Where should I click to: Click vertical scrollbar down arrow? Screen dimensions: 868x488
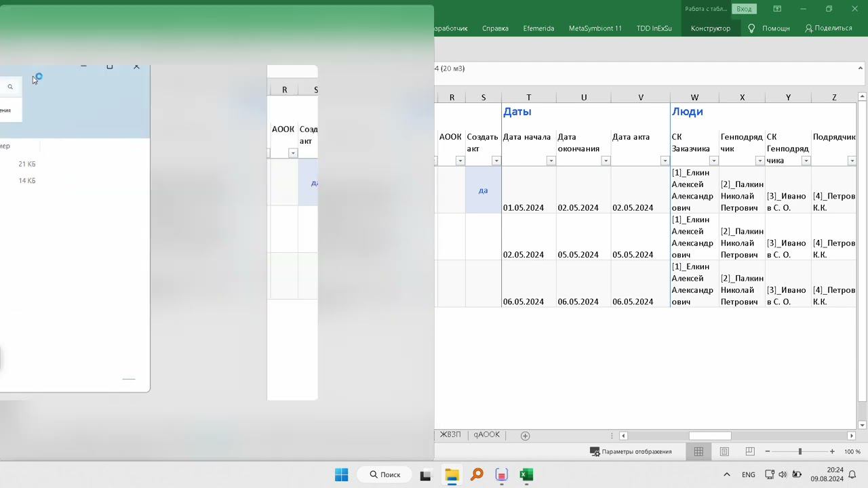click(x=863, y=425)
